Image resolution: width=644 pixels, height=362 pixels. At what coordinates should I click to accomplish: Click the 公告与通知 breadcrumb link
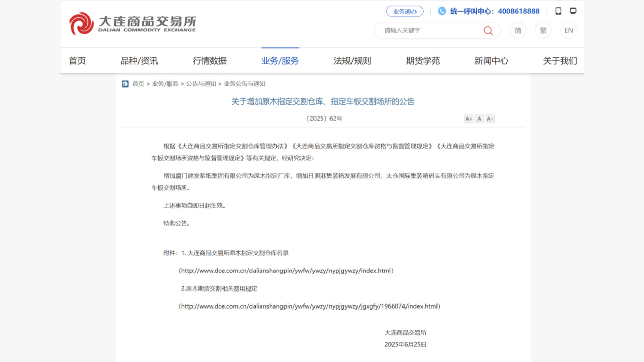(202, 84)
